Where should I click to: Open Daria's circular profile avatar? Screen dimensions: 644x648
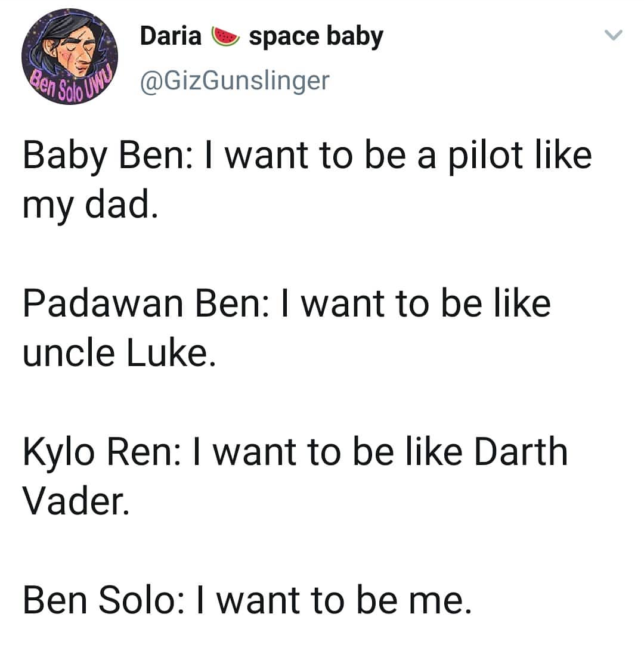(x=70, y=57)
